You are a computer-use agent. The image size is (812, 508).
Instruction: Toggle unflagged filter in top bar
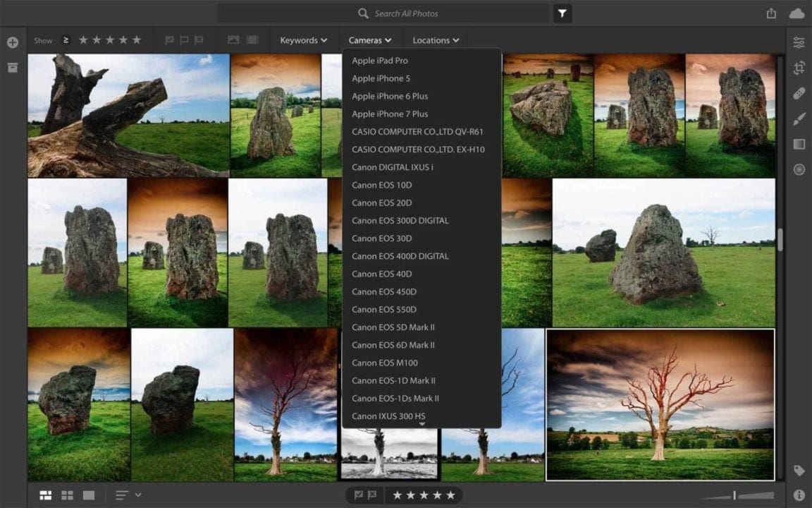pyautogui.click(x=184, y=40)
